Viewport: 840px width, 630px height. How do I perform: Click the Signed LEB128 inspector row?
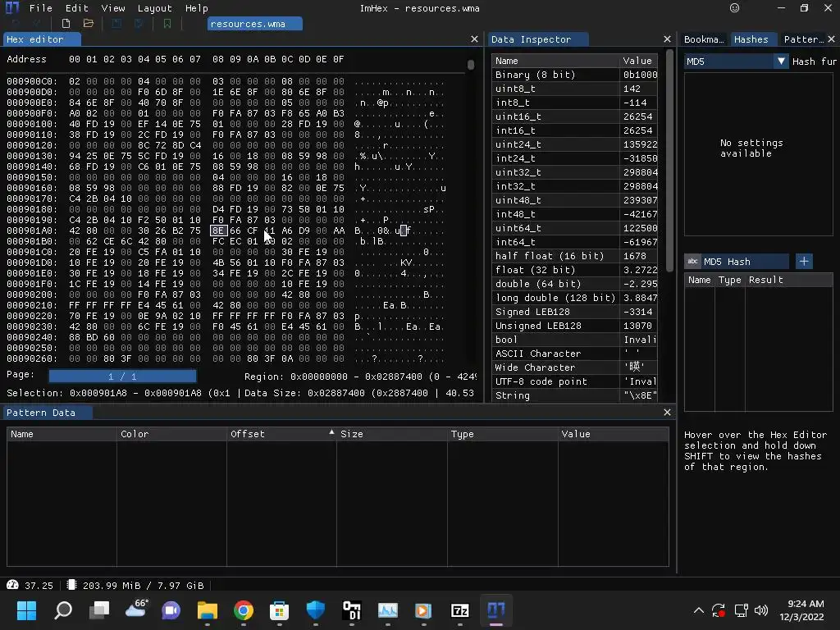tap(574, 311)
